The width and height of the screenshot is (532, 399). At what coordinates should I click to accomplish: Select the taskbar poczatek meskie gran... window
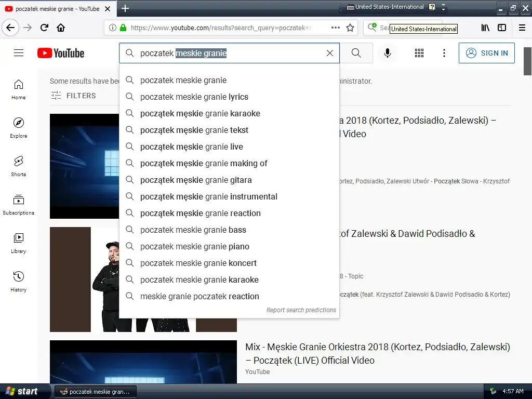tap(96, 392)
